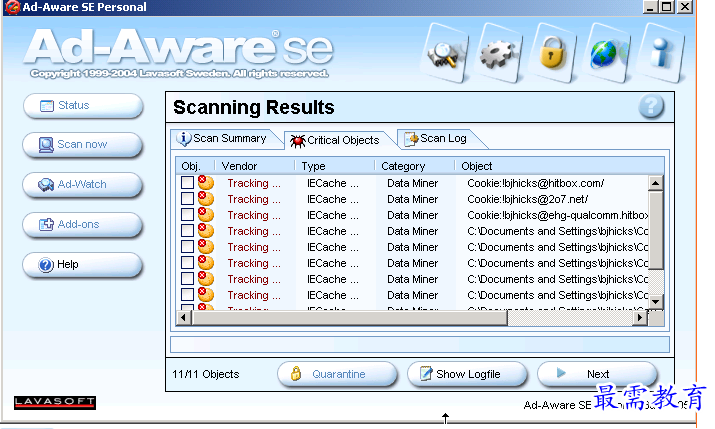Click the cookie icon for ehg-qualcomm row
715x429 pixels.
[x=206, y=214]
